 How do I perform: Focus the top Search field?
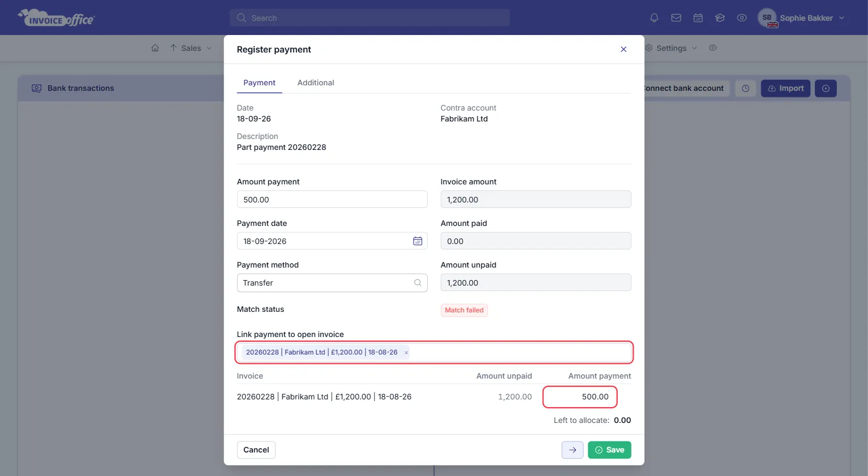click(370, 18)
